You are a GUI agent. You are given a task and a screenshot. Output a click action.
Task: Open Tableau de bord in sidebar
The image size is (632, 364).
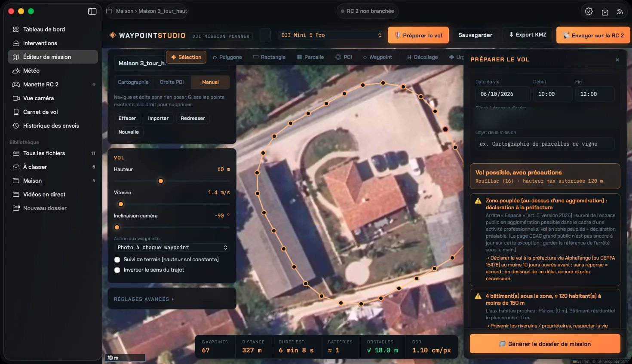click(x=53, y=29)
